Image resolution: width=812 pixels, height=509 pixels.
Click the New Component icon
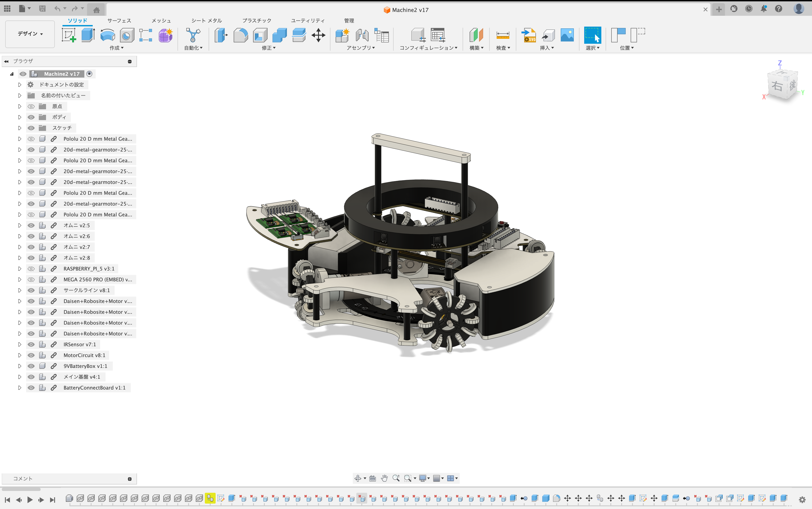pyautogui.click(x=343, y=35)
